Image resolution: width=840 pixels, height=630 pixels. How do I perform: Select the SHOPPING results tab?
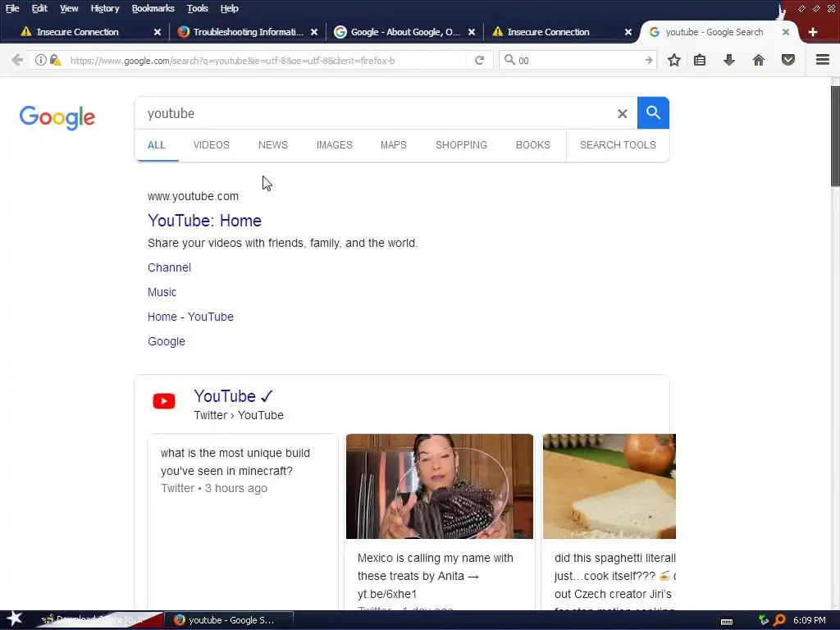click(x=461, y=145)
